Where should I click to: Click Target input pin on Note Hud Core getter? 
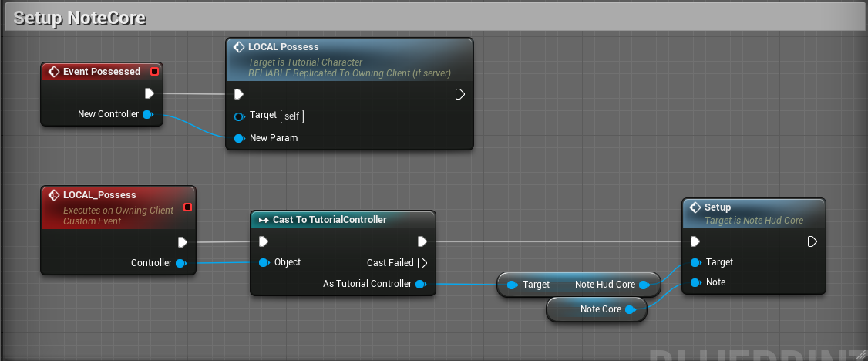tap(512, 285)
